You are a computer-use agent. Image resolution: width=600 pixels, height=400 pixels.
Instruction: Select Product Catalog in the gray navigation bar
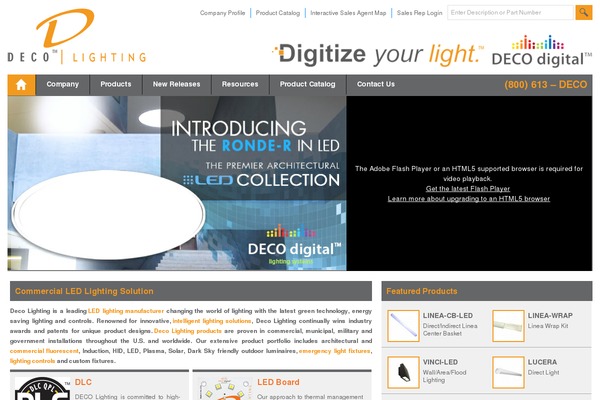coord(308,84)
